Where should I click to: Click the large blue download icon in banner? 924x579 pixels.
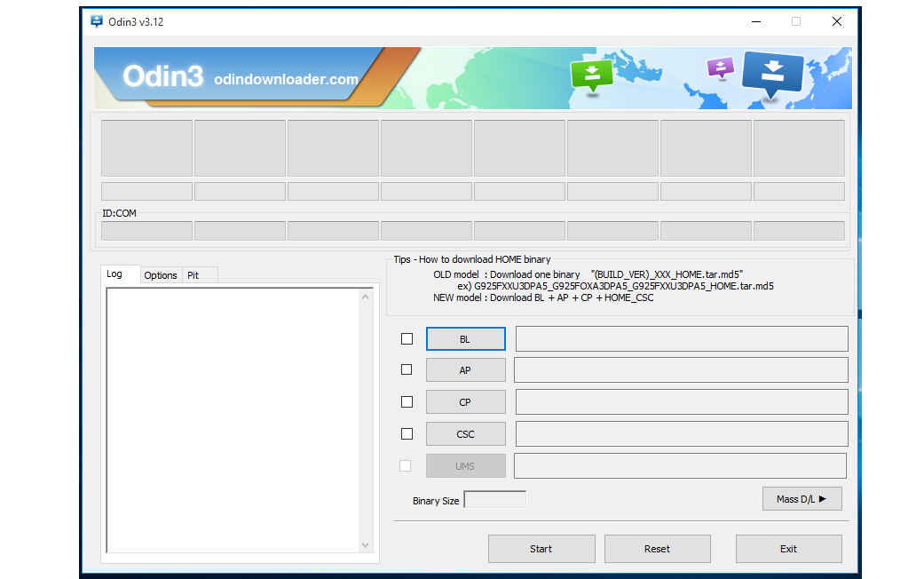[x=772, y=75]
